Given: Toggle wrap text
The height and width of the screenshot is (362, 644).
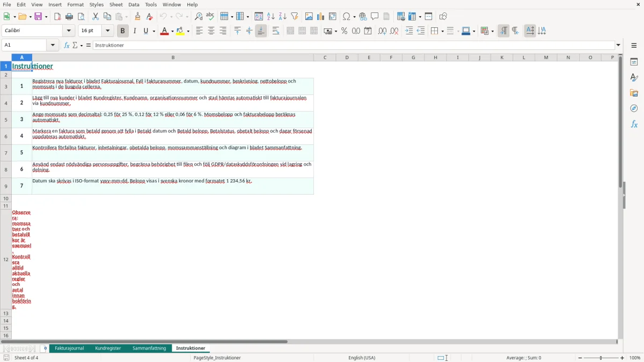Looking at the screenshot, I should point(276,31).
